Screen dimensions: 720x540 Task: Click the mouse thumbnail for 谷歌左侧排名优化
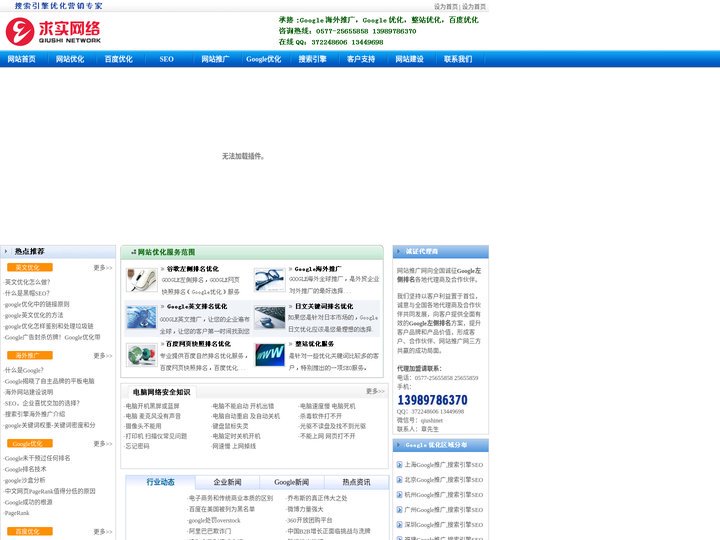[141, 280]
